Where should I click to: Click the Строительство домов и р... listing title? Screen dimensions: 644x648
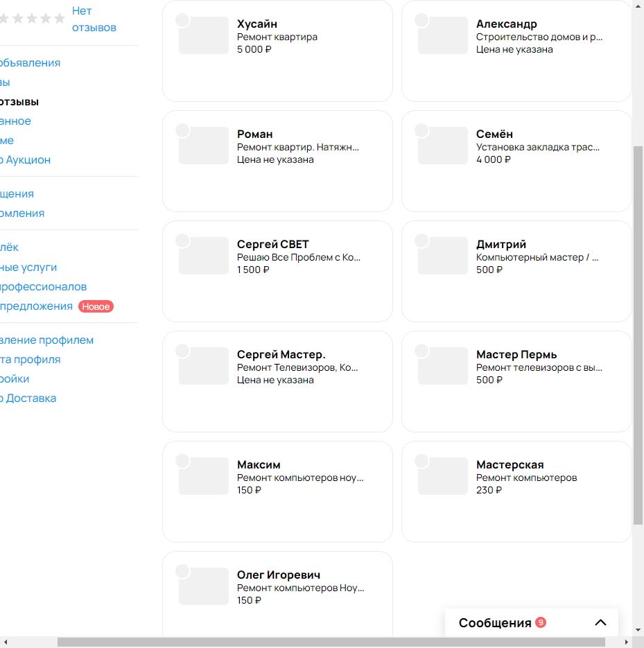point(539,37)
